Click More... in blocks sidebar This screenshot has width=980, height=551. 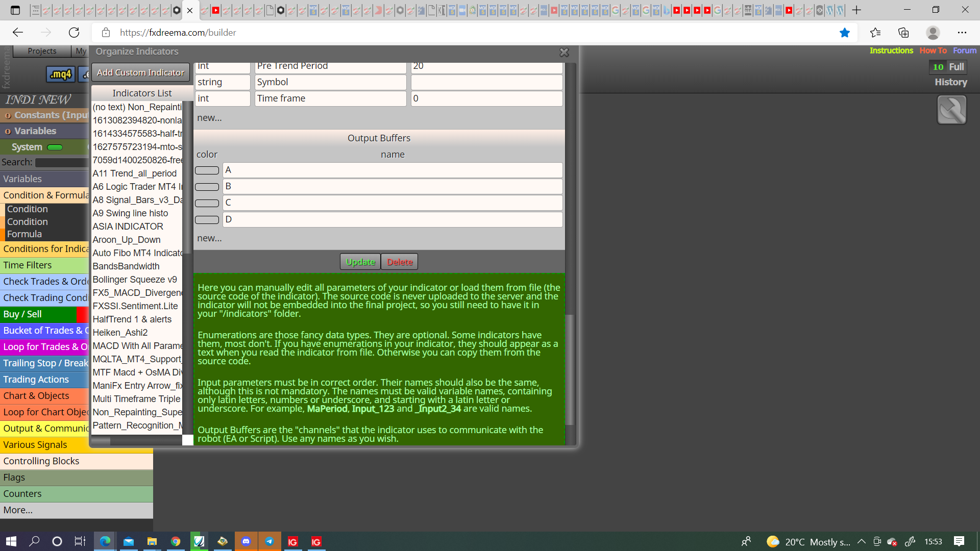(77, 510)
